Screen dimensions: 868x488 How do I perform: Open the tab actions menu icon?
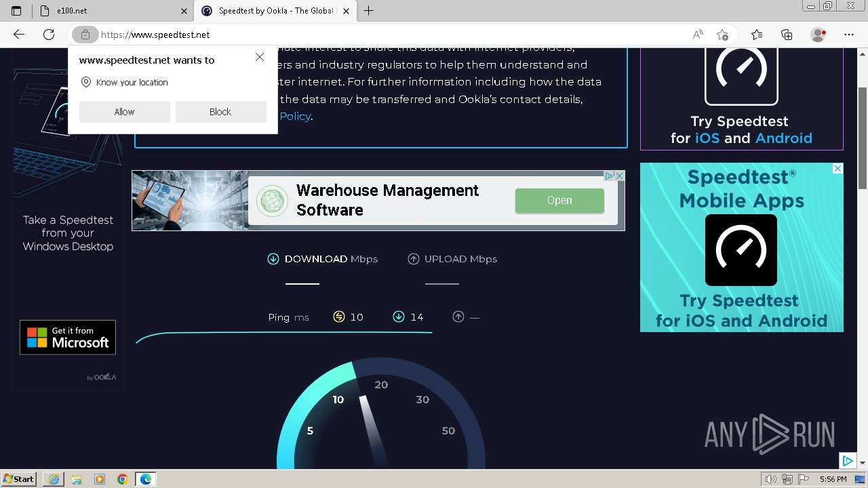16,11
